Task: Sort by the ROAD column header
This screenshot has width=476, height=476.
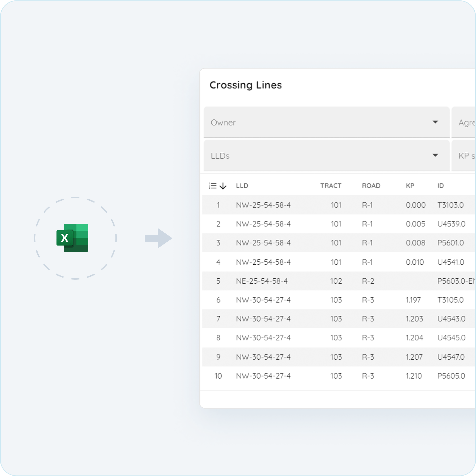Action: pyautogui.click(x=371, y=186)
